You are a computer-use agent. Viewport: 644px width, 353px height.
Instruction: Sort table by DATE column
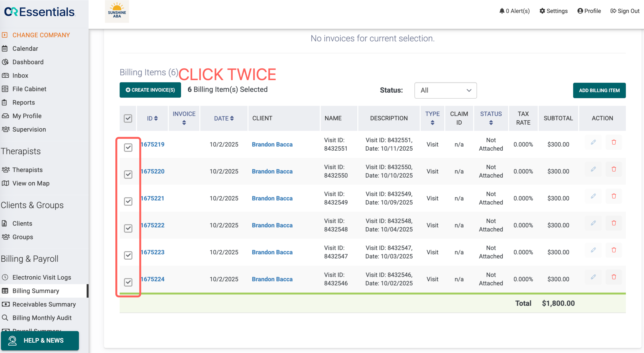coord(231,118)
